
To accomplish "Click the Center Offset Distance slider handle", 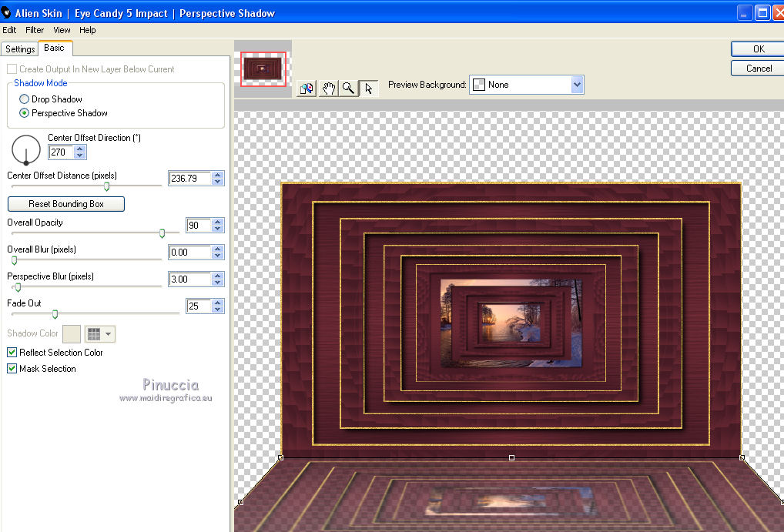I will click(x=106, y=186).
